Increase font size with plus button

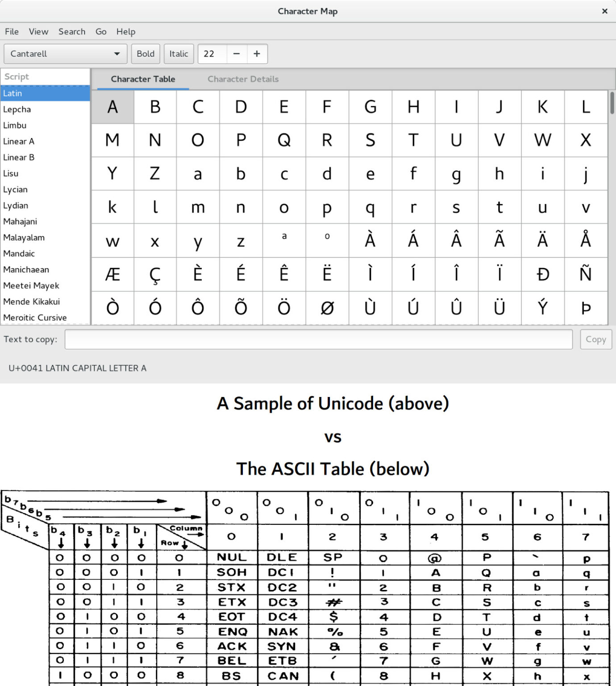click(x=257, y=54)
